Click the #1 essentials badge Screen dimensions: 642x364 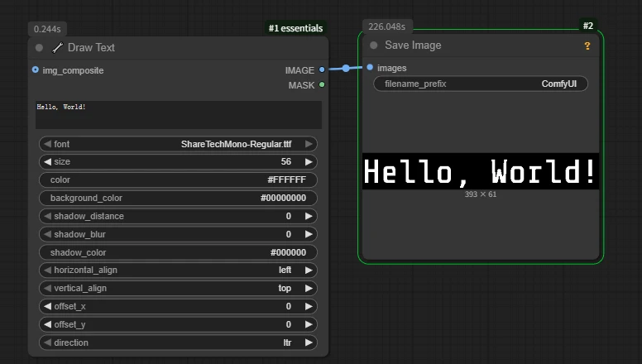tap(295, 28)
